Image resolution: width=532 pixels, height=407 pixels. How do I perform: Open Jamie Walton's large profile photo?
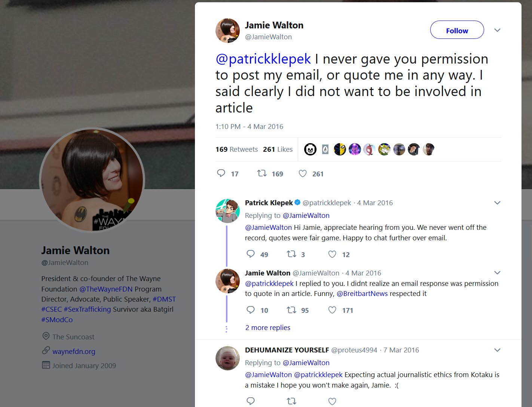[92, 180]
